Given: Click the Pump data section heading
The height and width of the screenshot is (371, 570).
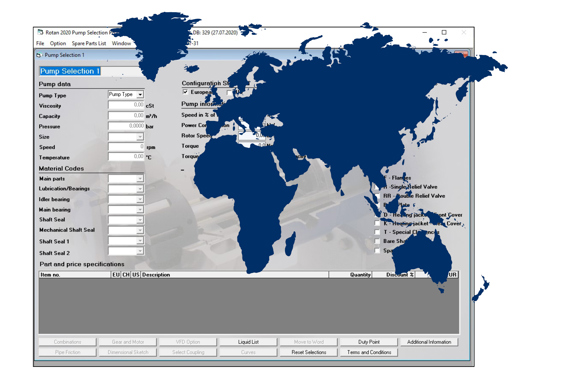Looking at the screenshot, I should click(x=55, y=84).
